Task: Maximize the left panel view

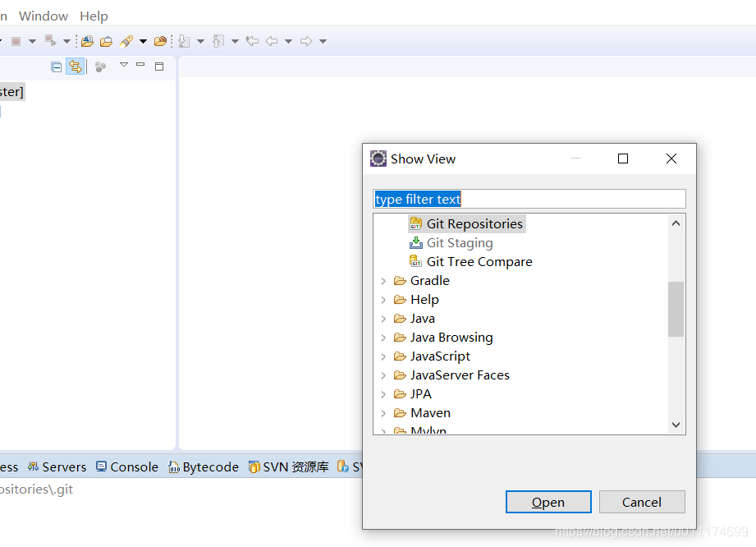Action: 159,67
